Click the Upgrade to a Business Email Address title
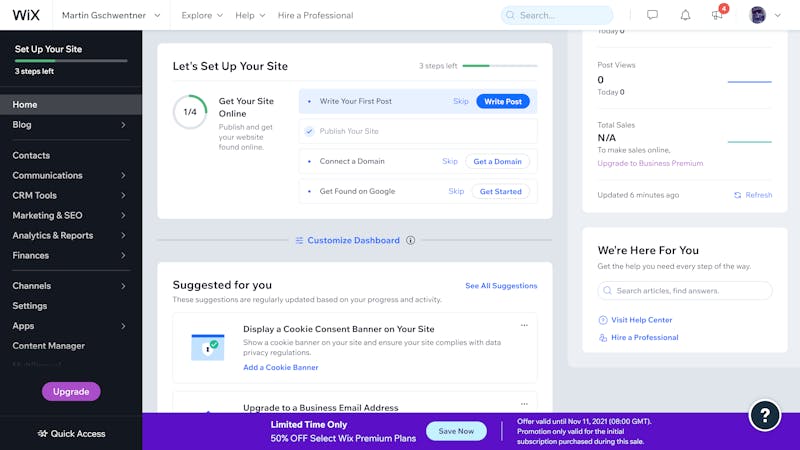This screenshot has height=450, width=800. pos(320,408)
